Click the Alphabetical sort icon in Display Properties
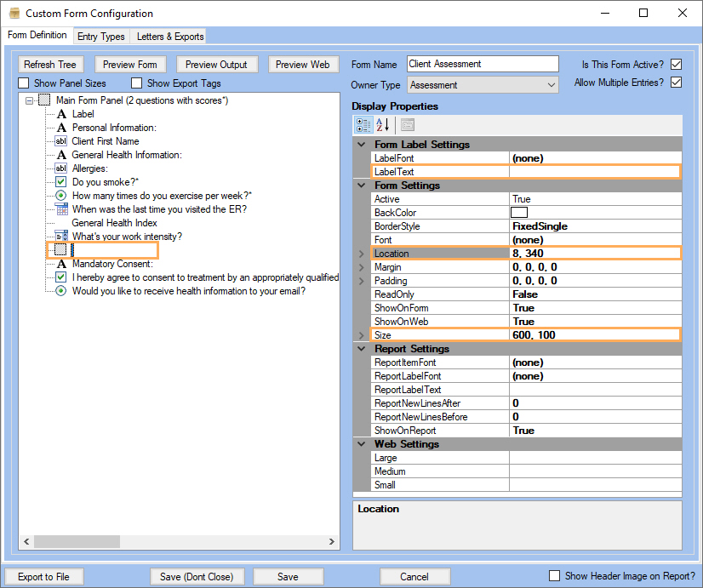Screen dimensions: 703x588 [x=382, y=125]
